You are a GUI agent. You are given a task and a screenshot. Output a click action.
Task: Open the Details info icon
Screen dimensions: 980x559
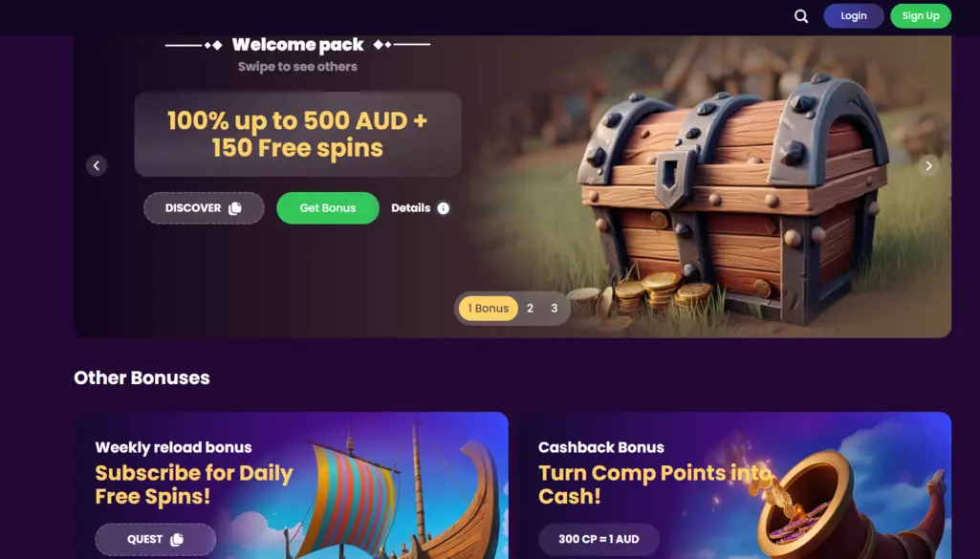(443, 208)
